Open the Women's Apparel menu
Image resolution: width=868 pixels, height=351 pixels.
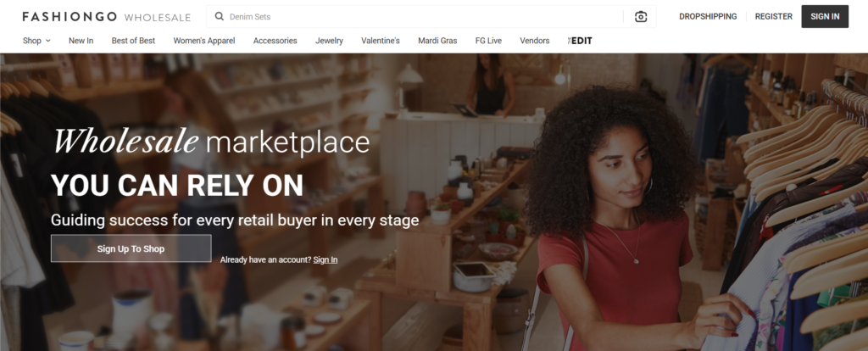point(204,41)
